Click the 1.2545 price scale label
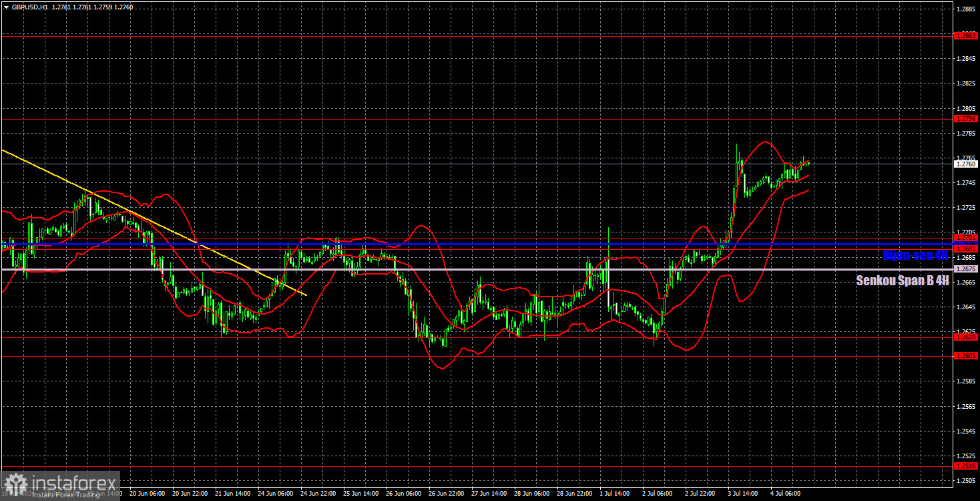This screenshot has width=980, height=501. tap(966, 431)
